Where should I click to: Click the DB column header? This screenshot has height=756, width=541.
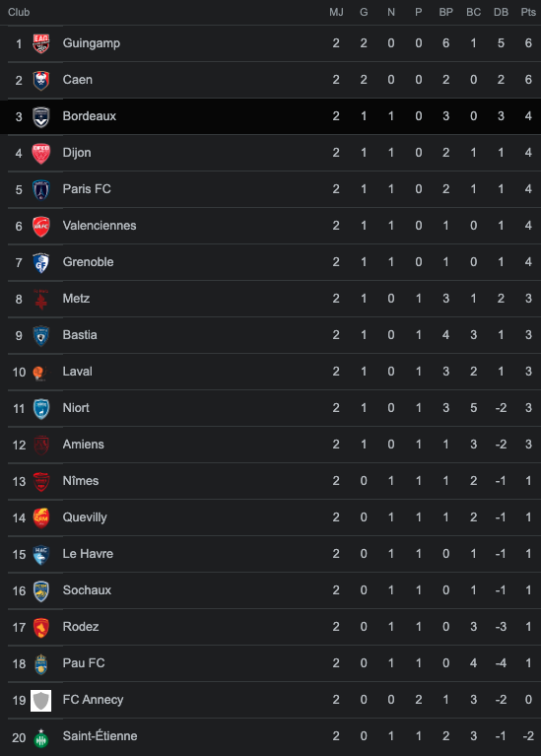pyautogui.click(x=501, y=12)
